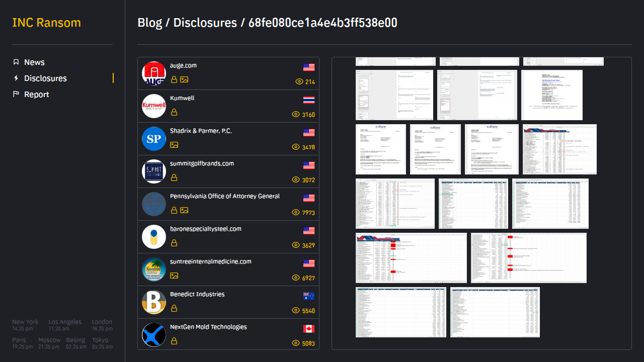Click the lock icon under Kumwell
Image resolution: width=644 pixels, height=362 pixels.
click(x=174, y=112)
